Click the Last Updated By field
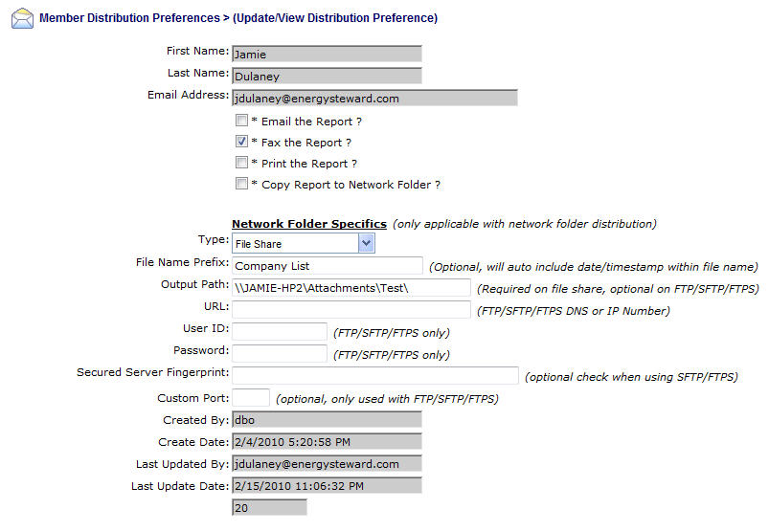This screenshot has width=769, height=532. click(327, 464)
